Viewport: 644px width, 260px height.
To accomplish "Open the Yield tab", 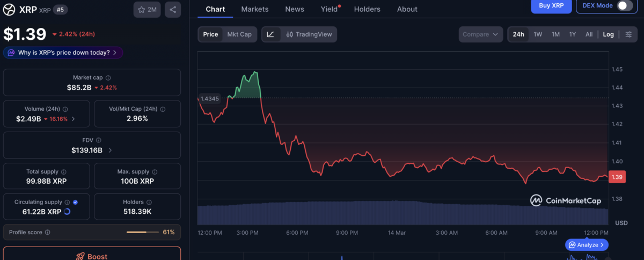I will (330, 9).
